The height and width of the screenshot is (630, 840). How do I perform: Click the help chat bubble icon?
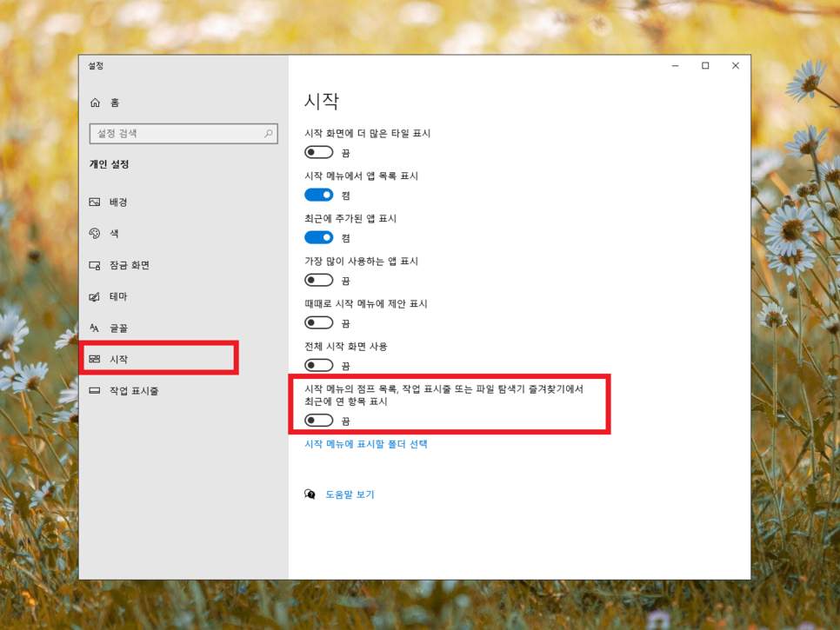[310, 494]
